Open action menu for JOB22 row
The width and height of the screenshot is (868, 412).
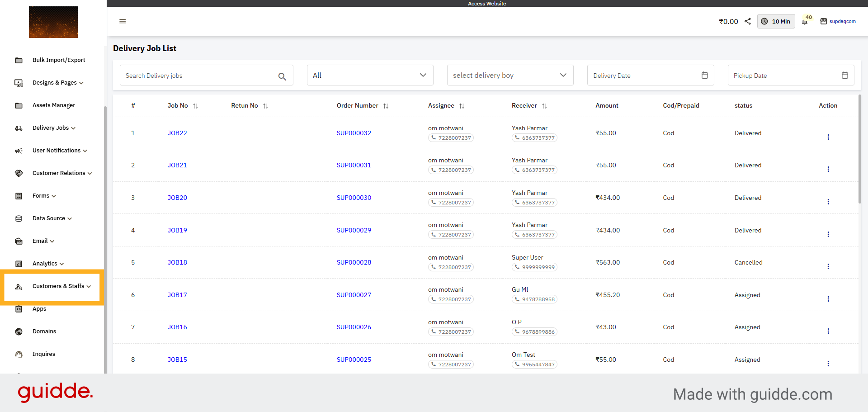tap(828, 137)
